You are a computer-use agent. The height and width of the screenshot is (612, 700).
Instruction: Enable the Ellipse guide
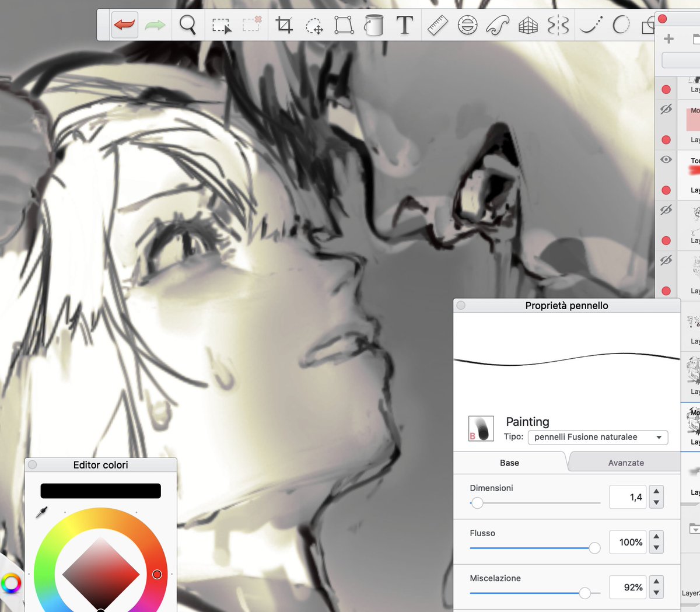pyautogui.click(x=467, y=25)
